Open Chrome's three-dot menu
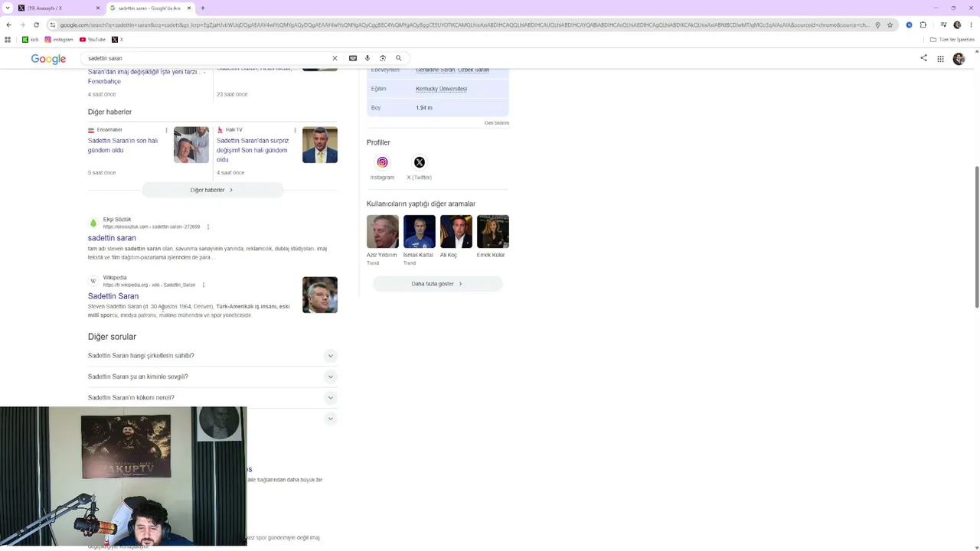This screenshot has width=980, height=551. pos(971,24)
